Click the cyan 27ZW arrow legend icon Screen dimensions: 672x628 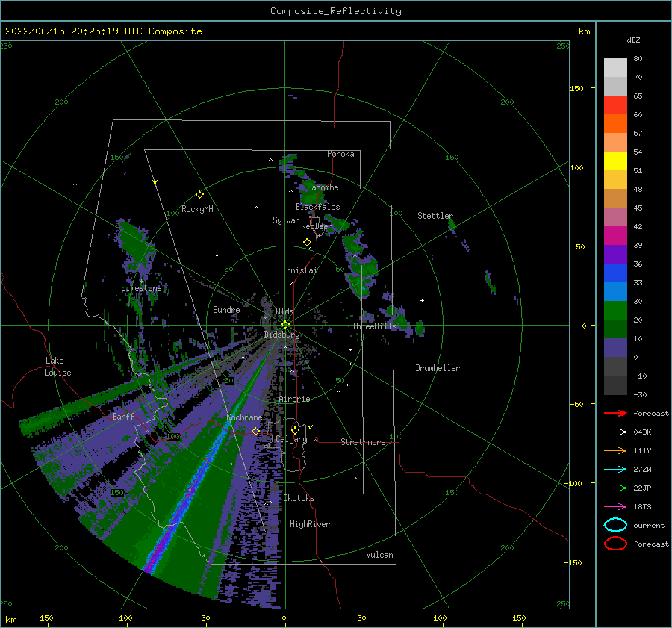tap(615, 469)
